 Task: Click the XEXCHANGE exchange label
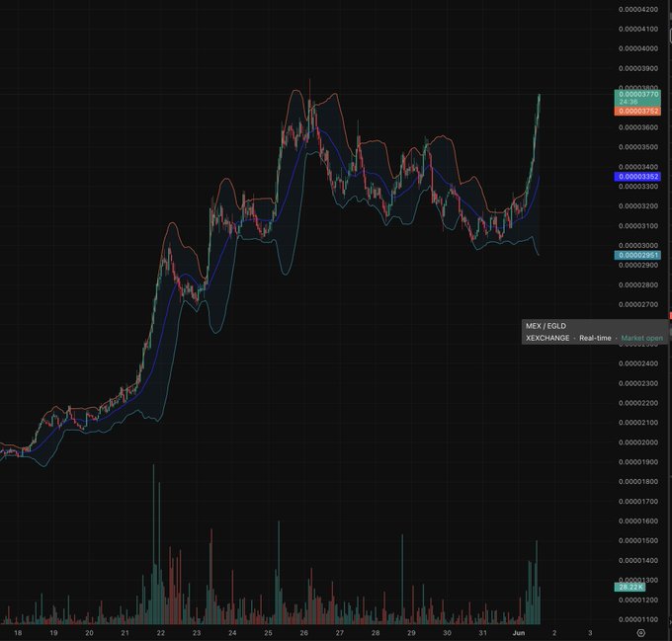pyautogui.click(x=547, y=338)
